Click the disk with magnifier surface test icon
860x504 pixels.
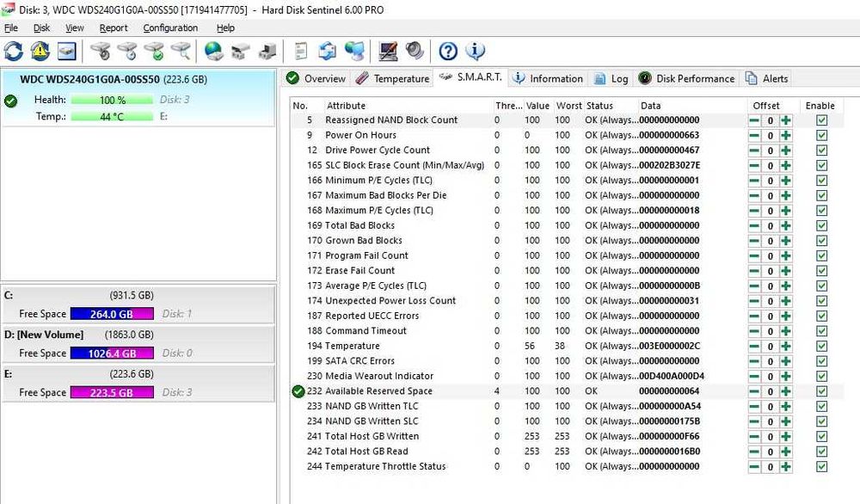181,51
